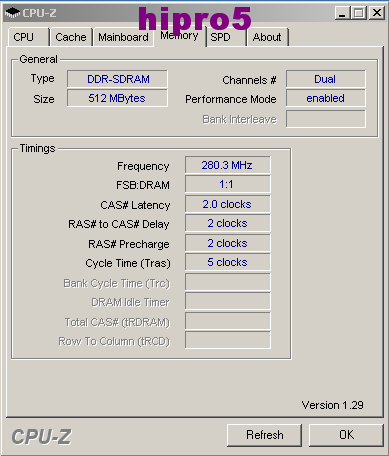Click the Memory tab
Screen dimensions: 389x456
click(x=180, y=36)
